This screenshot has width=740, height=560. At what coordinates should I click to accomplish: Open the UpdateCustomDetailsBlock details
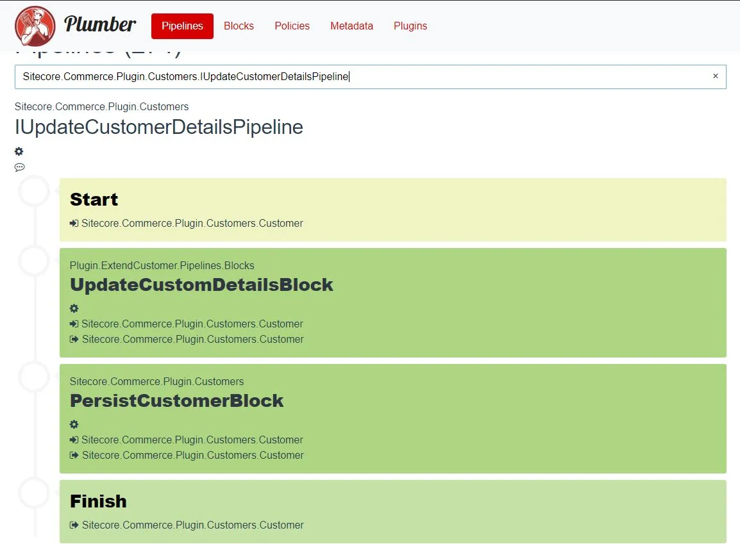(x=201, y=284)
